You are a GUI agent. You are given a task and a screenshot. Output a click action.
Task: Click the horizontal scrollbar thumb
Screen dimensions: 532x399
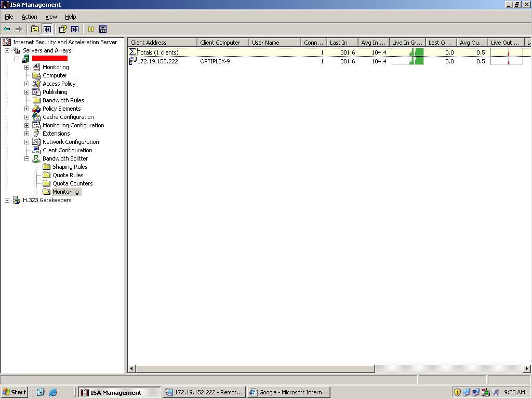point(255,368)
